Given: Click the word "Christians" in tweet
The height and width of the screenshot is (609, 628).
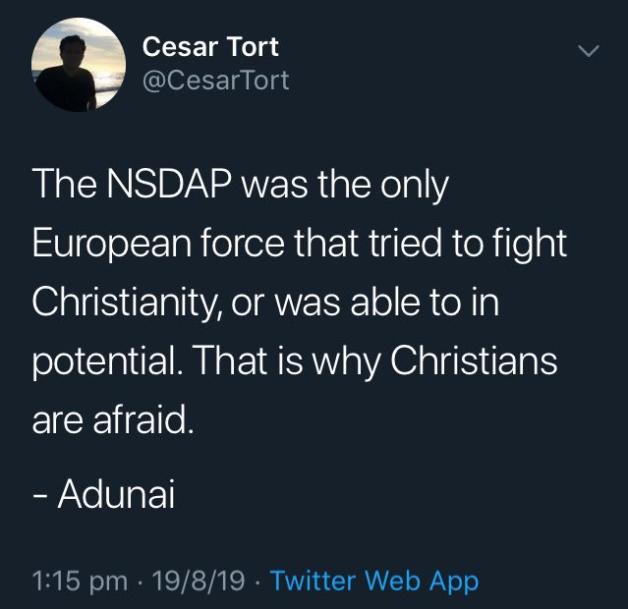Looking at the screenshot, I should (x=473, y=360).
